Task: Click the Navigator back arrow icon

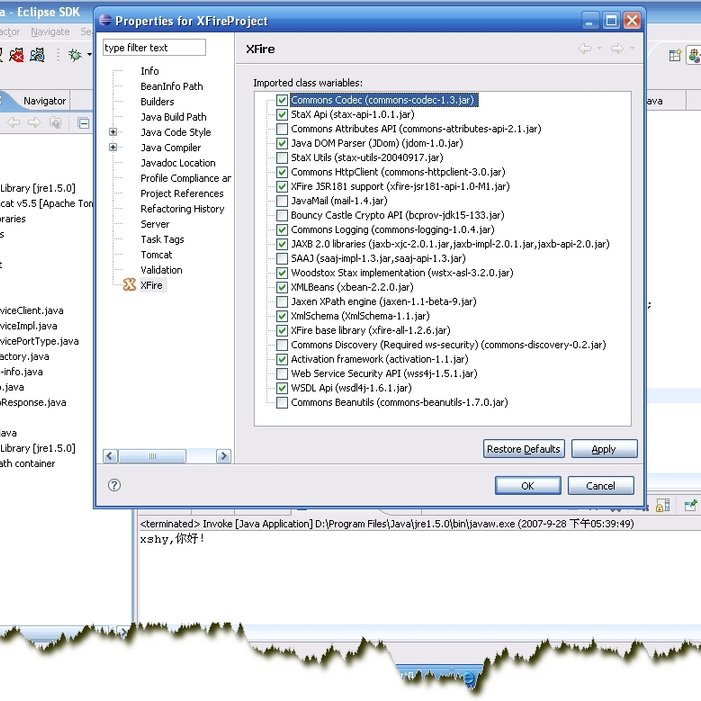Action: coord(14,122)
